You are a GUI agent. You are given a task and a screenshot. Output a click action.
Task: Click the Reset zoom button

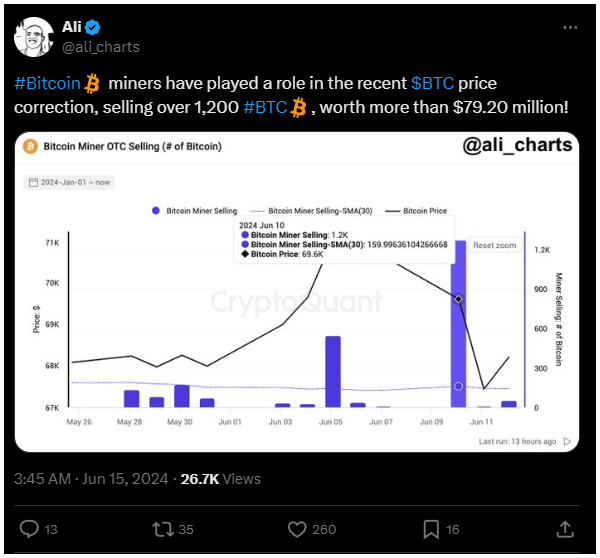pyautogui.click(x=494, y=245)
